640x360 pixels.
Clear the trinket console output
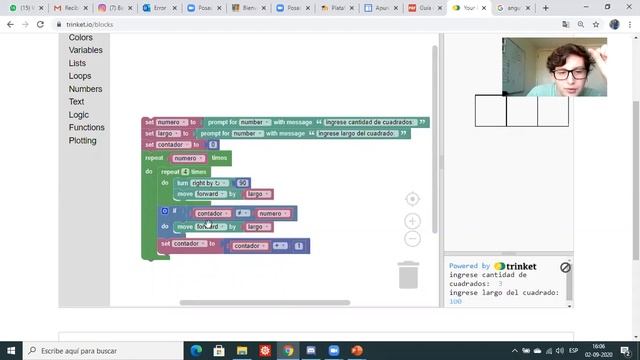pos(565,267)
